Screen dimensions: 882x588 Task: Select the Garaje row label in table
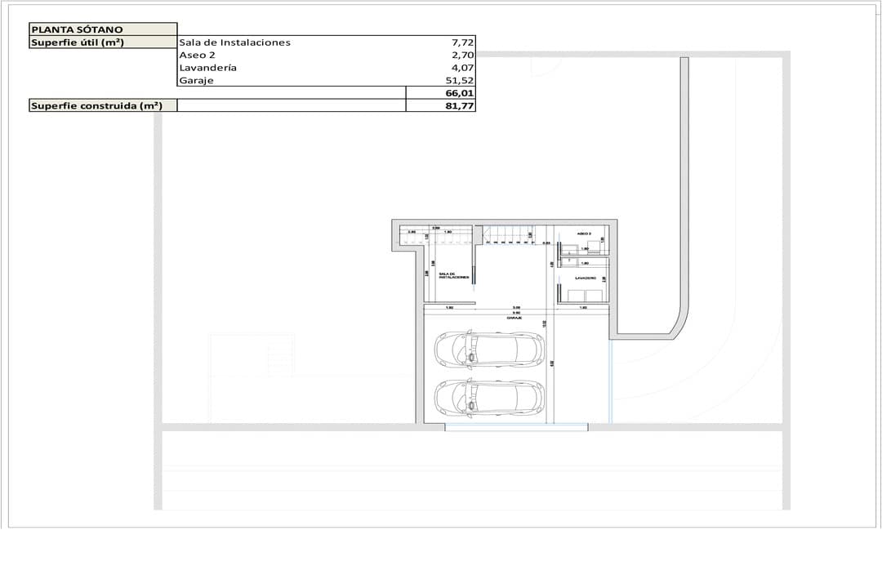[197, 80]
